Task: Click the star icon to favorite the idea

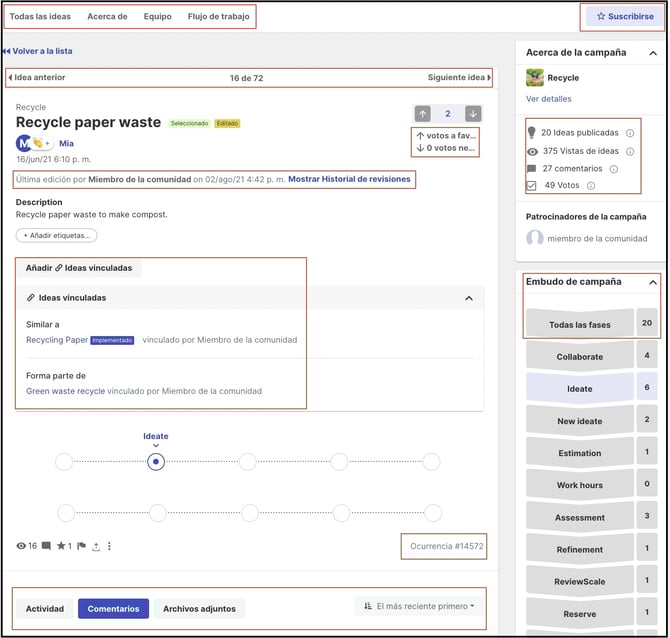Action: pos(61,546)
